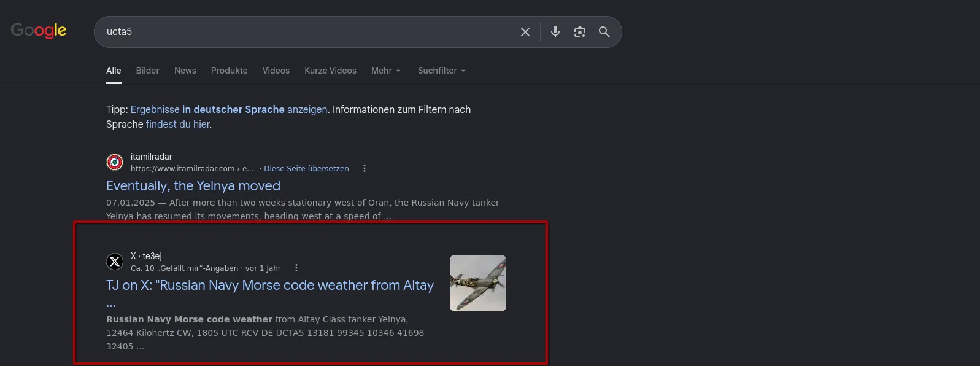Click Ergebnisse in deutscher Sprache anzeigen
This screenshot has height=366, width=980.
click(x=229, y=109)
